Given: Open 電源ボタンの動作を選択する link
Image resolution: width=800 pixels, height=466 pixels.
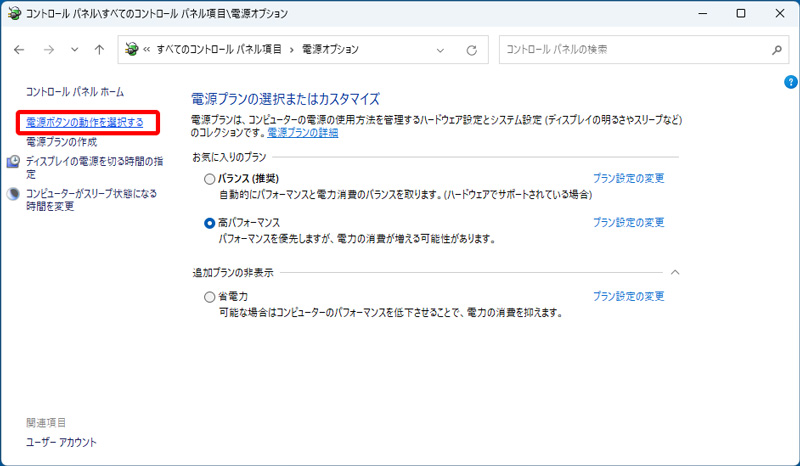Looking at the screenshot, I should coord(85,123).
